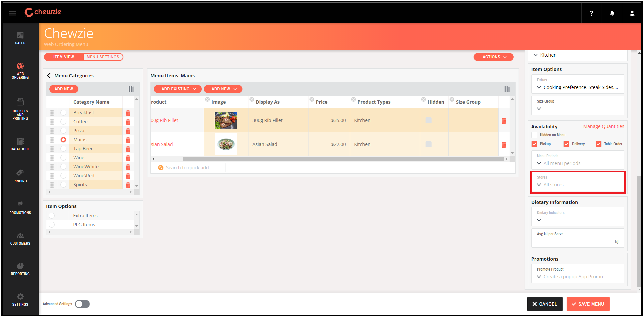Select the Coffee category radio button

[x=63, y=122]
